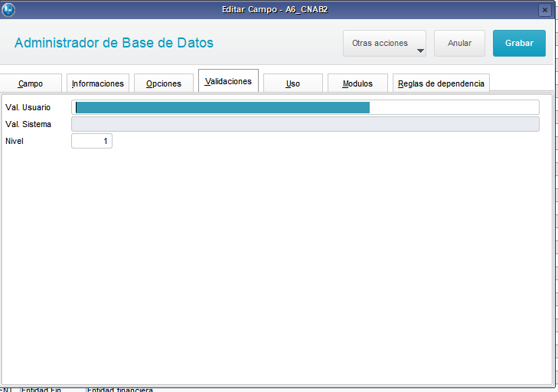
Task: Select the Validaciones tab
Action: pos(228,81)
